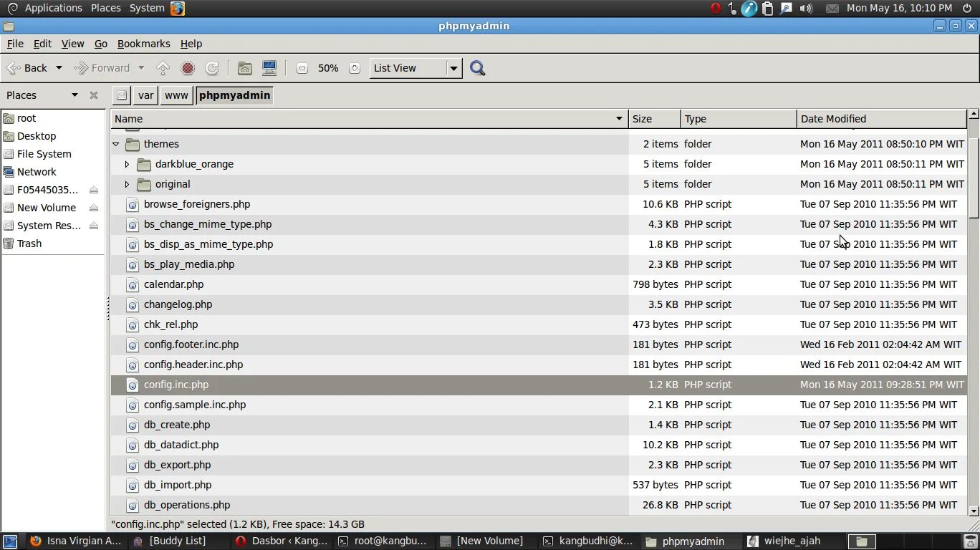Eject the New Volume drive
Screen dimensions: 980x550
[x=94, y=208]
